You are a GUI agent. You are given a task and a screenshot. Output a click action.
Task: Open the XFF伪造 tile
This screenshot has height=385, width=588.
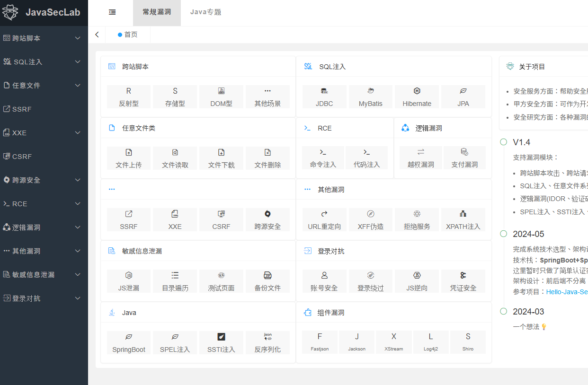pyautogui.click(x=371, y=220)
